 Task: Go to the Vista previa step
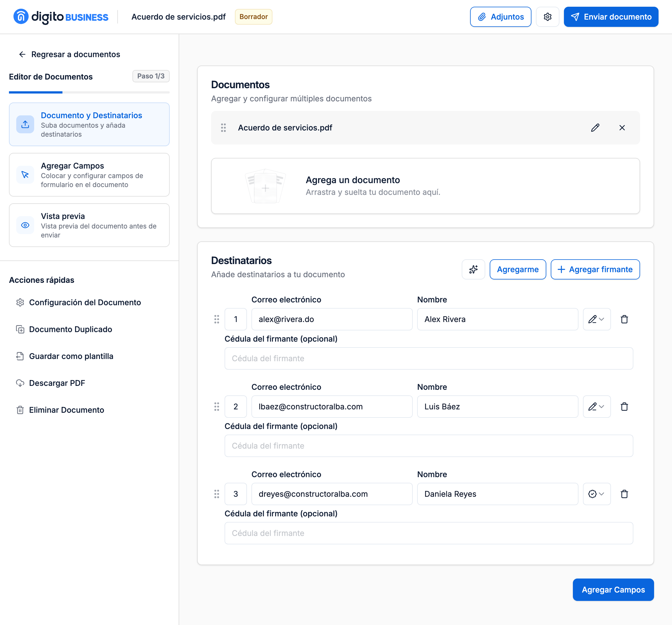click(89, 225)
